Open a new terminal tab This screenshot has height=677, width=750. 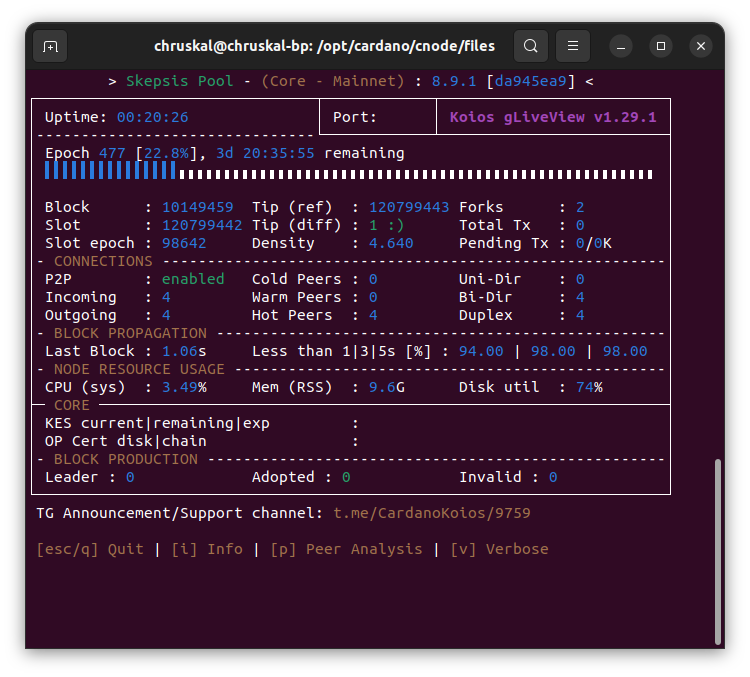50,46
